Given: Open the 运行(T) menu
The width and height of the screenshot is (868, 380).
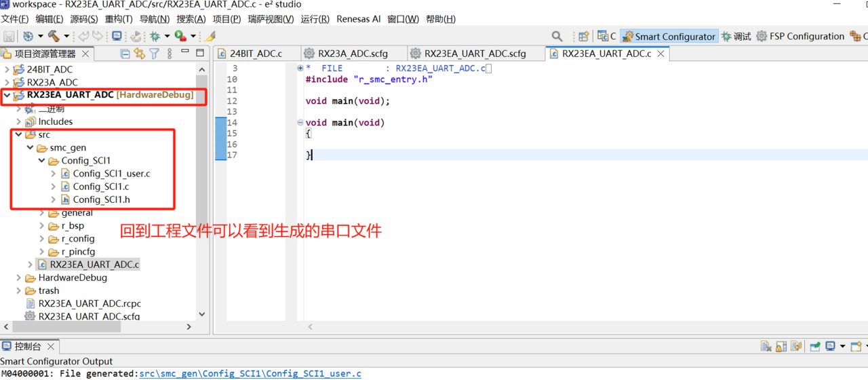Looking at the screenshot, I should tap(315, 19).
